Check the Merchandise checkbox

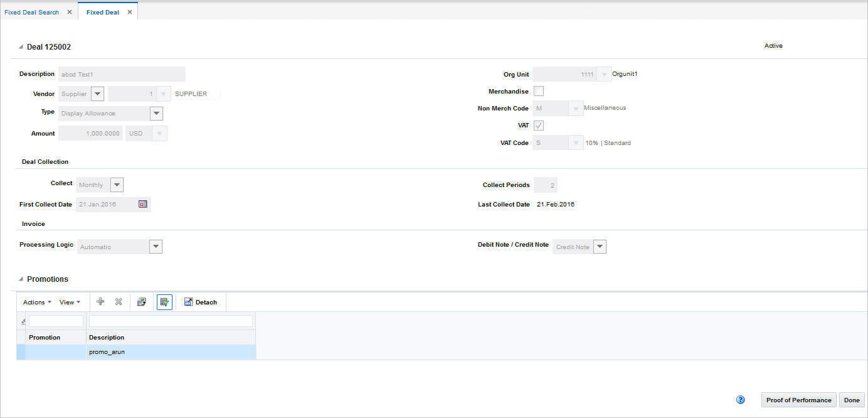click(538, 91)
